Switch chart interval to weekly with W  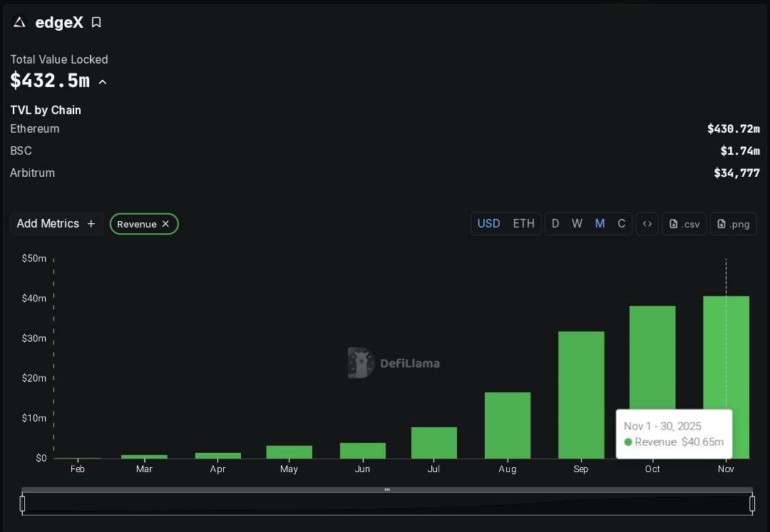click(x=577, y=223)
